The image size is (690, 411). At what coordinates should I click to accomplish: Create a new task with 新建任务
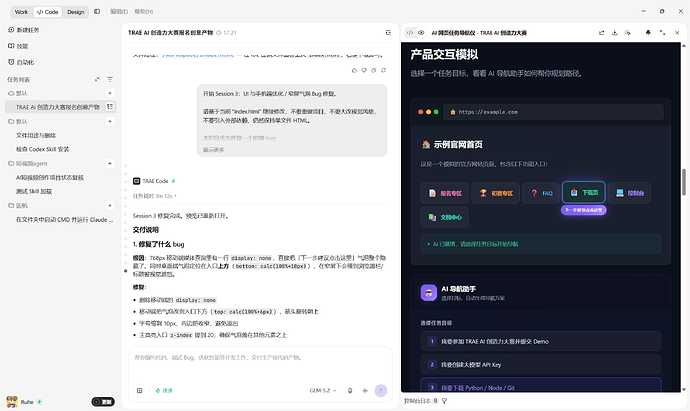click(24, 30)
